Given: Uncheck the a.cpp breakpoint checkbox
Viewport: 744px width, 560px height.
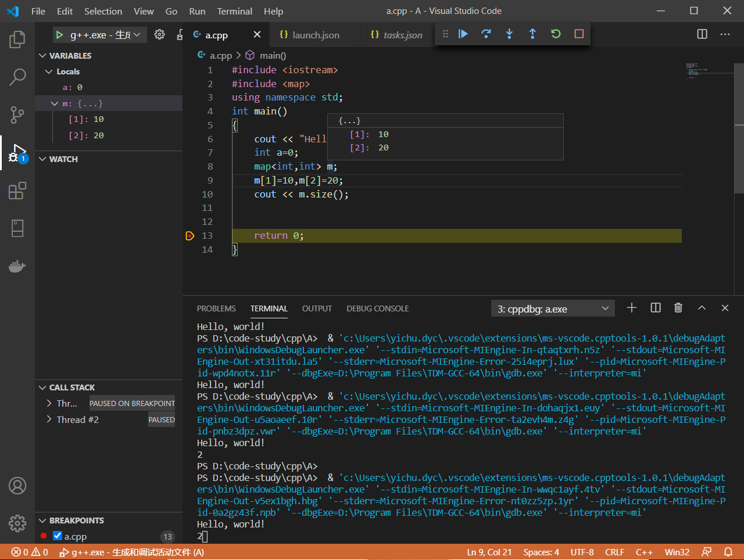Looking at the screenshot, I should [x=58, y=536].
